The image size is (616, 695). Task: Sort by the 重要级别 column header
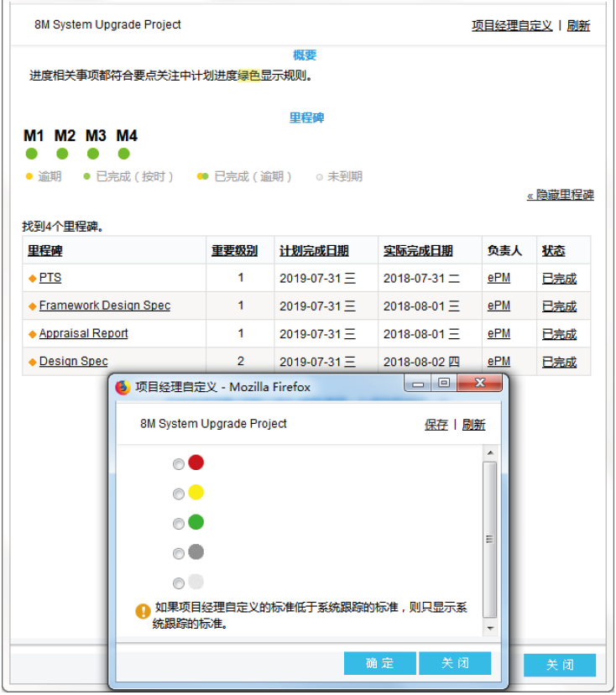pyautogui.click(x=234, y=251)
